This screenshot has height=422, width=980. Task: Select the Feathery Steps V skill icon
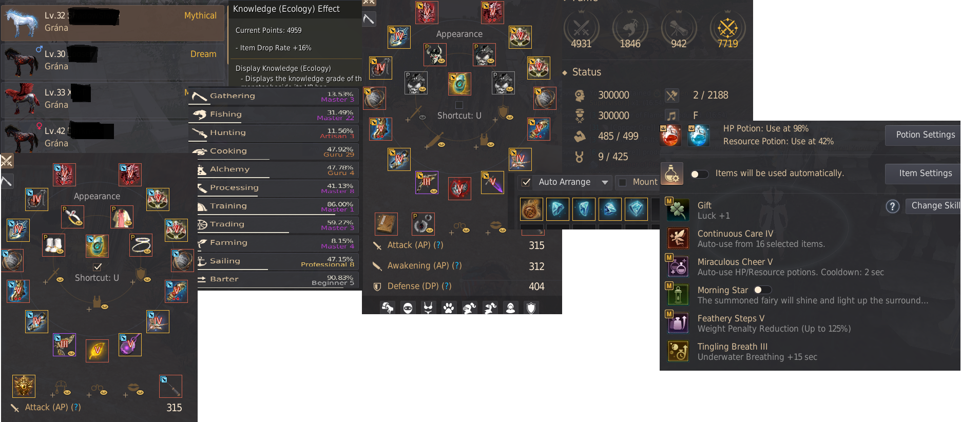[x=678, y=323]
